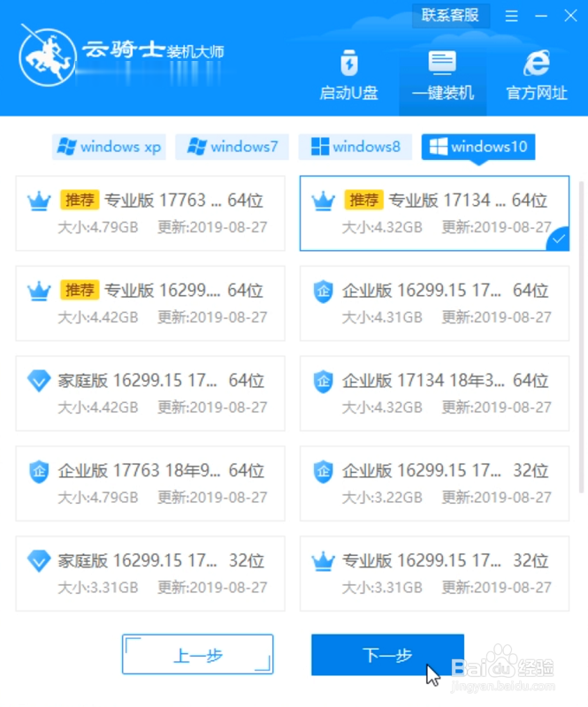
Task: Click 更新:2019-08-27 on 专业版 17134 card
Action: [496, 227]
